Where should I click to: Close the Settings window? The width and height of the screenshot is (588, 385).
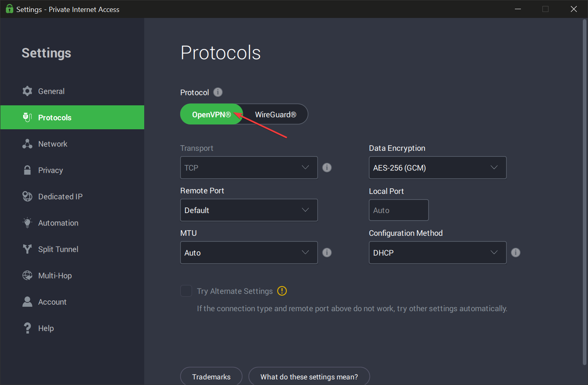click(x=574, y=9)
